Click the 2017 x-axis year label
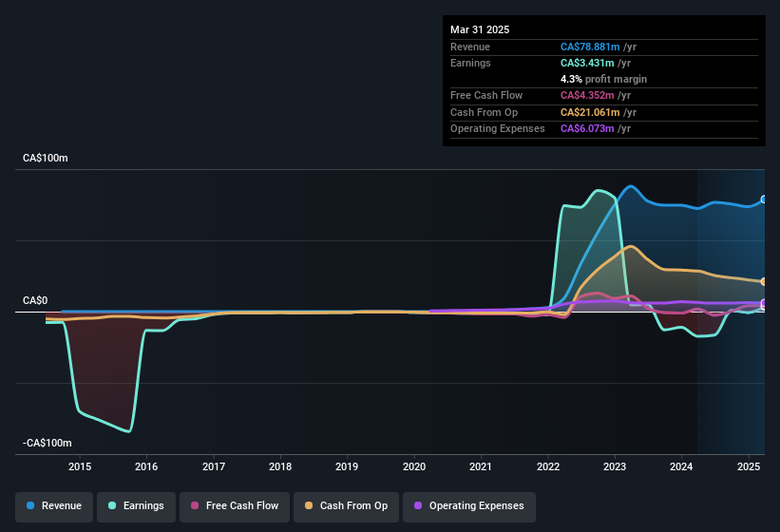780x532 pixels. click(x=214, y=466)
